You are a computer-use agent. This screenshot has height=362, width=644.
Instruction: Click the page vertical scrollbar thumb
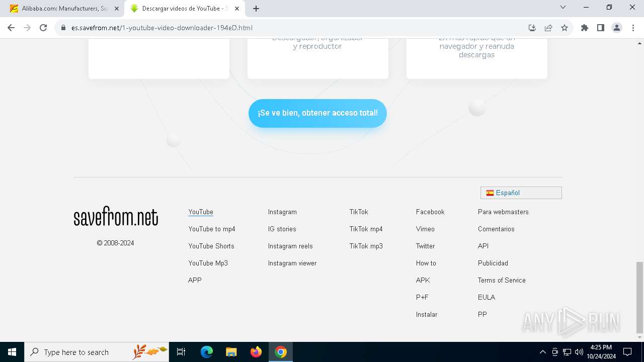639,297
